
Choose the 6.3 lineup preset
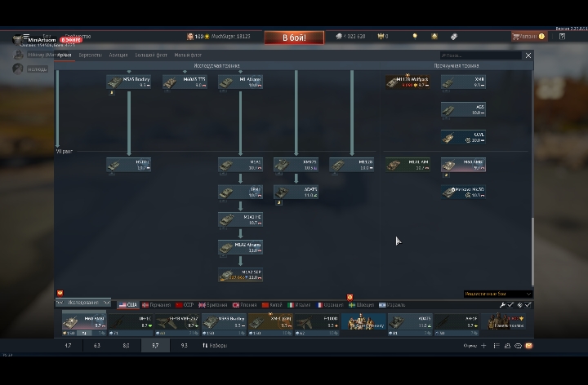pos(97,345)
